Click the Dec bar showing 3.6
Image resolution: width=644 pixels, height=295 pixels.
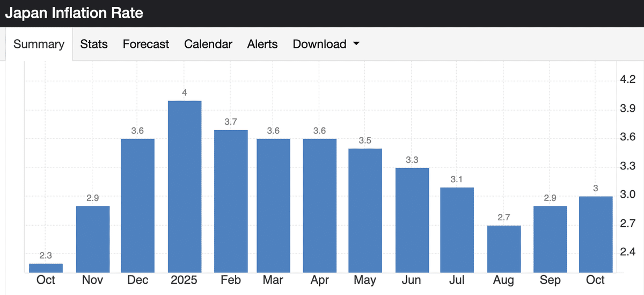pos(138,206)
